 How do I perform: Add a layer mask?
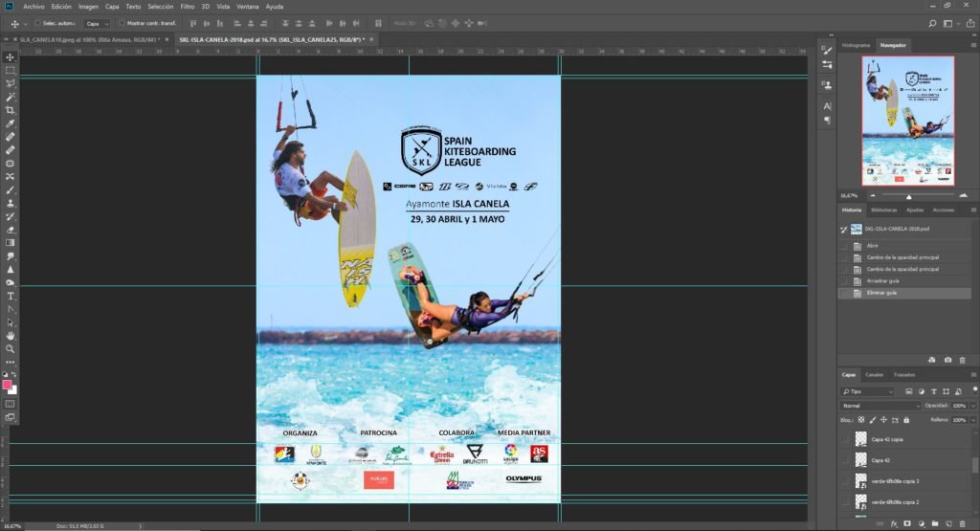[907, 523]
